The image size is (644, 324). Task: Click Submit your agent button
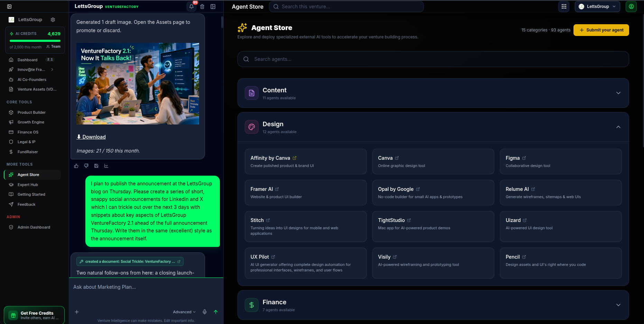601,30
